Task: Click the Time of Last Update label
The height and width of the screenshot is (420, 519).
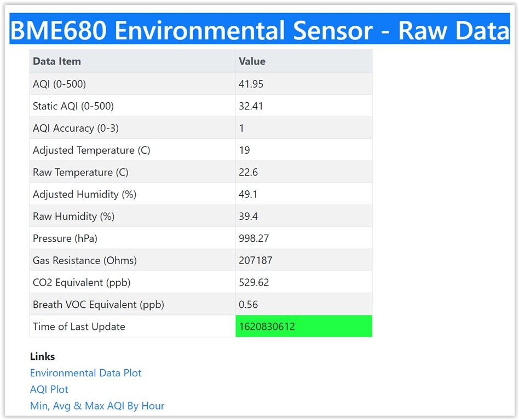Action: click(x=79, y=326)
